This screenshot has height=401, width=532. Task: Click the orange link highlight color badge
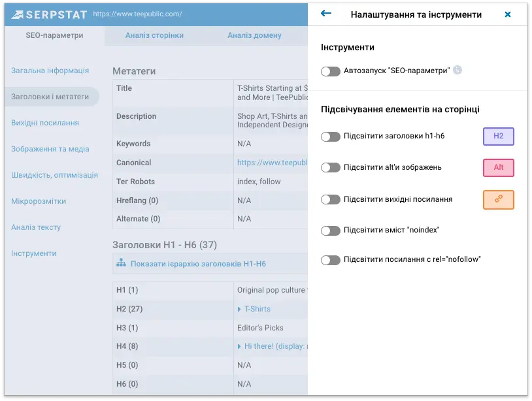click(x=498, y=199)
